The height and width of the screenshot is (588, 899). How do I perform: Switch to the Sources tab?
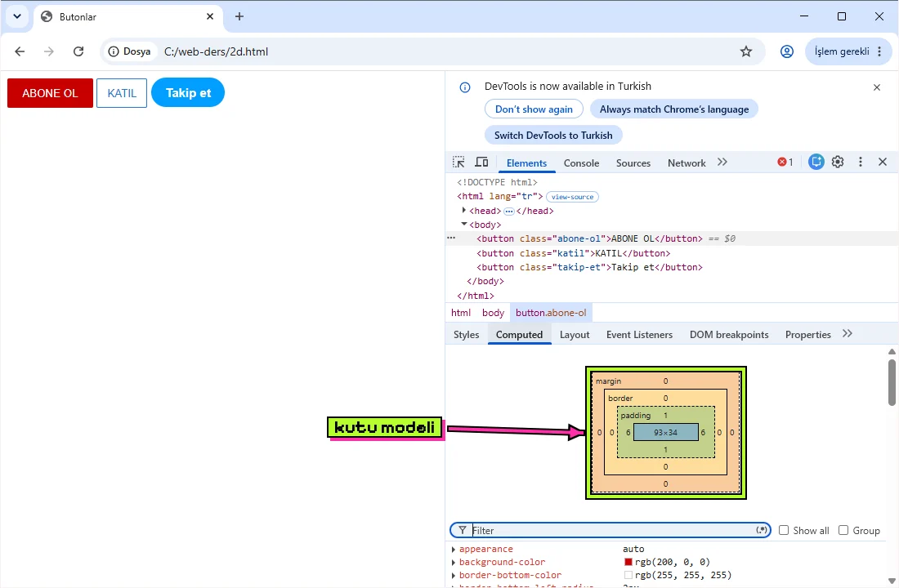633,163
